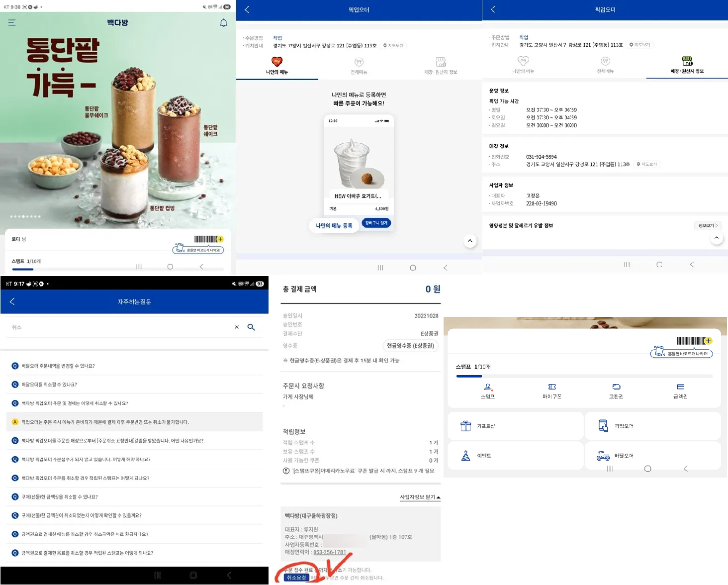Tap the 장바구니 담기 button
Viewport: 728px width, 585px height.
click(376, 223)
